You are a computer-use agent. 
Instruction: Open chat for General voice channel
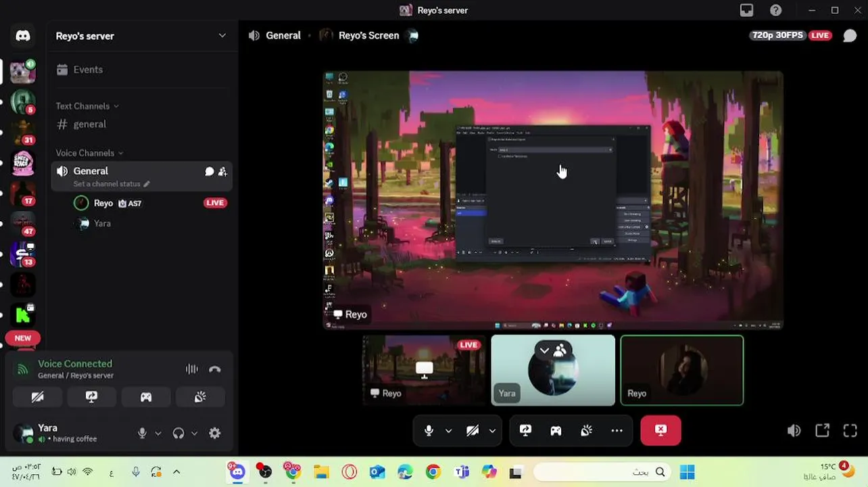(210, 172)
